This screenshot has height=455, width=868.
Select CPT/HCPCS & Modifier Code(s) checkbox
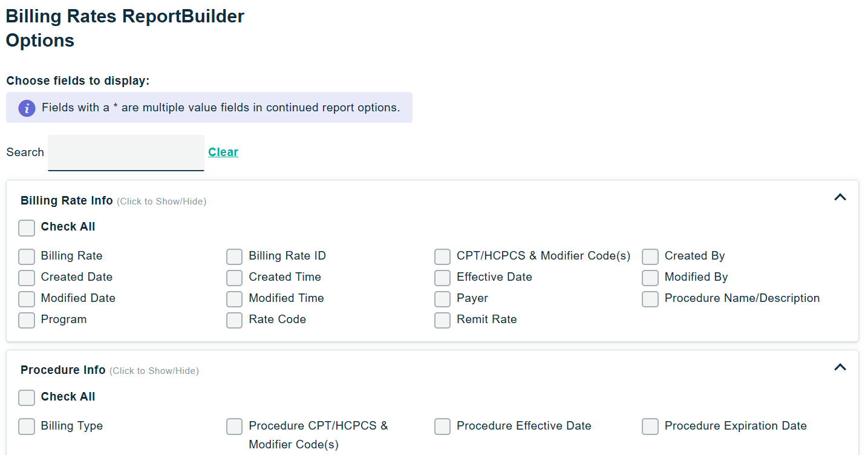point(443,257)
